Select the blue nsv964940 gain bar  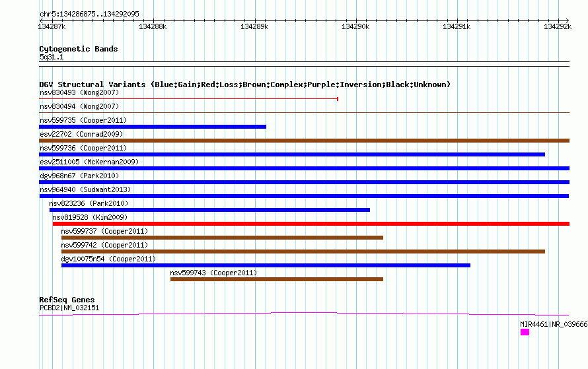point(304,196)
